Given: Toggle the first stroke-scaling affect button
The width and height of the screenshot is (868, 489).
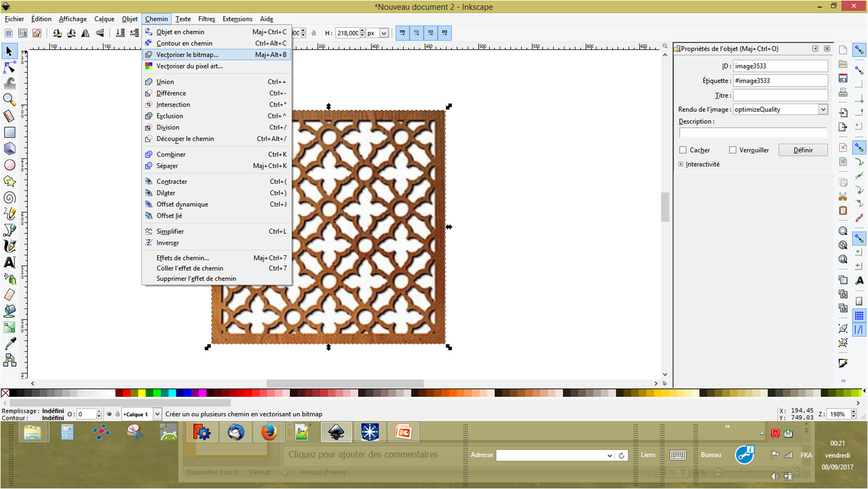Looking at the screenshot, I should click(x=402, y=33).
